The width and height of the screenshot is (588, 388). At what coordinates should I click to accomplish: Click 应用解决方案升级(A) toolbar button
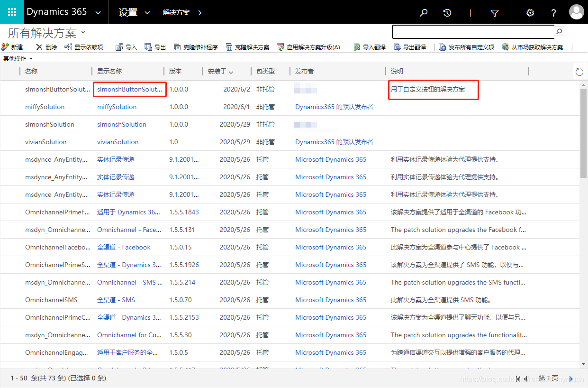(x=308, y=47)
